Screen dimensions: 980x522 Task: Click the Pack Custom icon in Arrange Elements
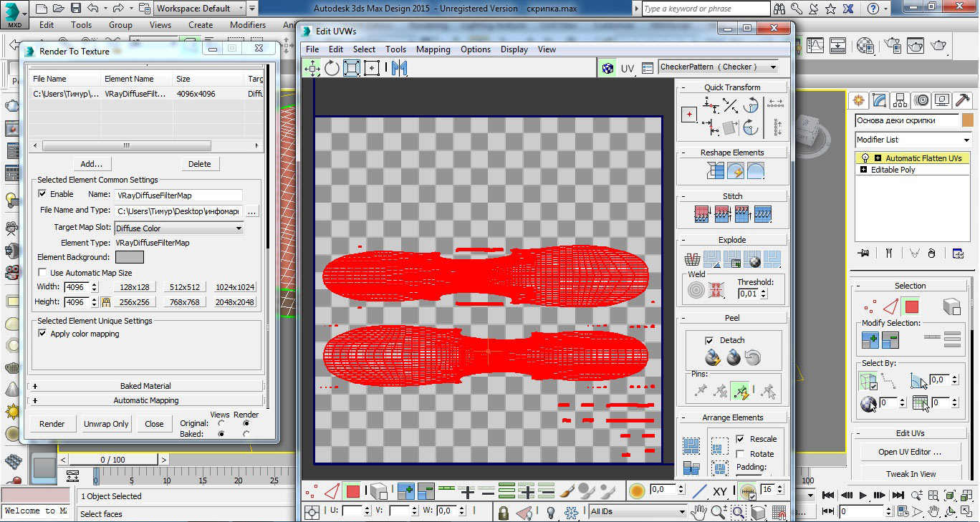click(691, 447)
